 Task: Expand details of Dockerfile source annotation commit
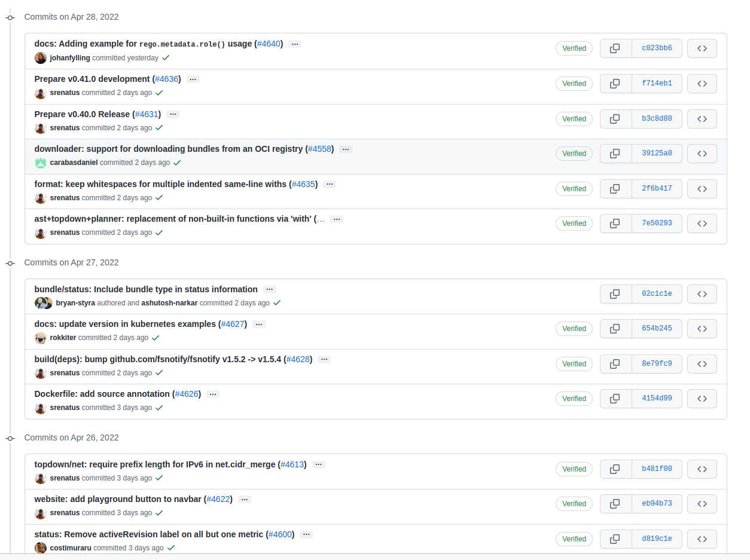point(213,394)
